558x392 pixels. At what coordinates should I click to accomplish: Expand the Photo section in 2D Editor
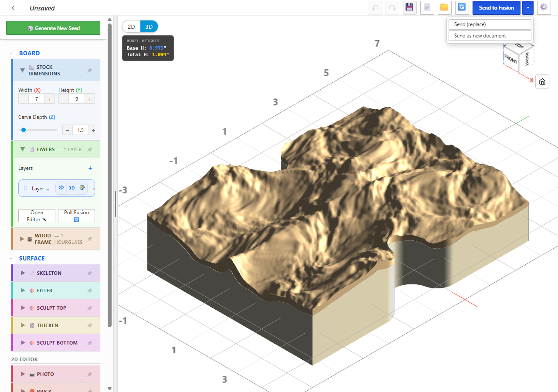(x=23, y=374)
